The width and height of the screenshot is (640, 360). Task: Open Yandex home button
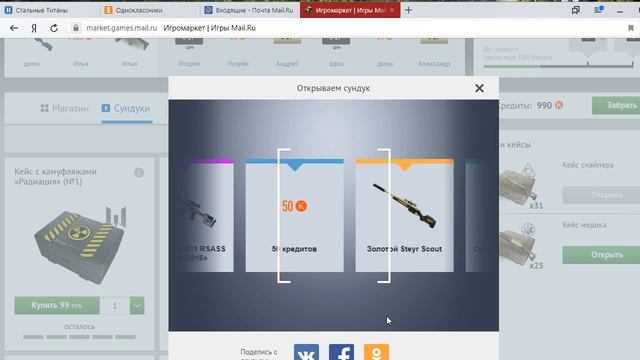tap(34, 28)
